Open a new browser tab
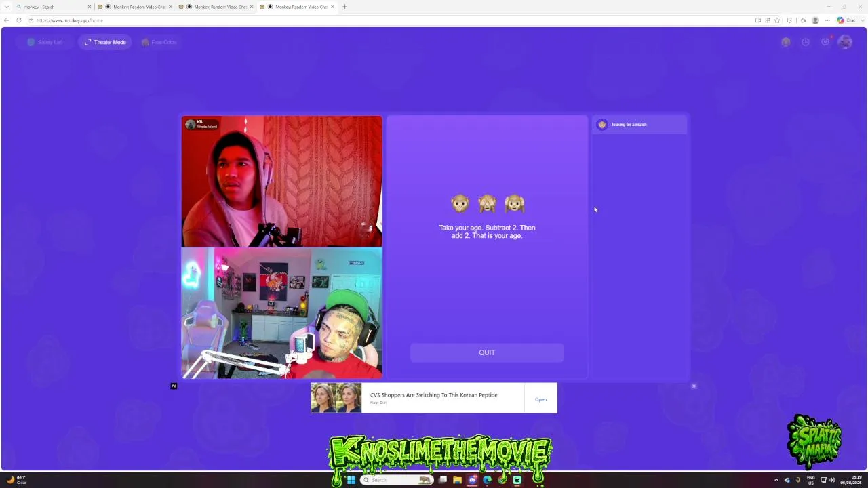 click(344, 7)
